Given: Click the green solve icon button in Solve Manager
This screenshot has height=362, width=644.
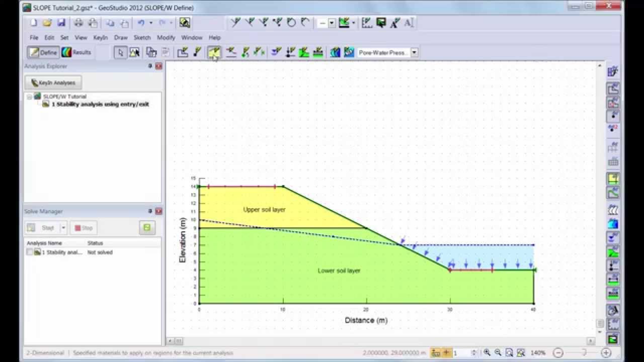Looking at the screenshot, I should click(x=147, y=228).
